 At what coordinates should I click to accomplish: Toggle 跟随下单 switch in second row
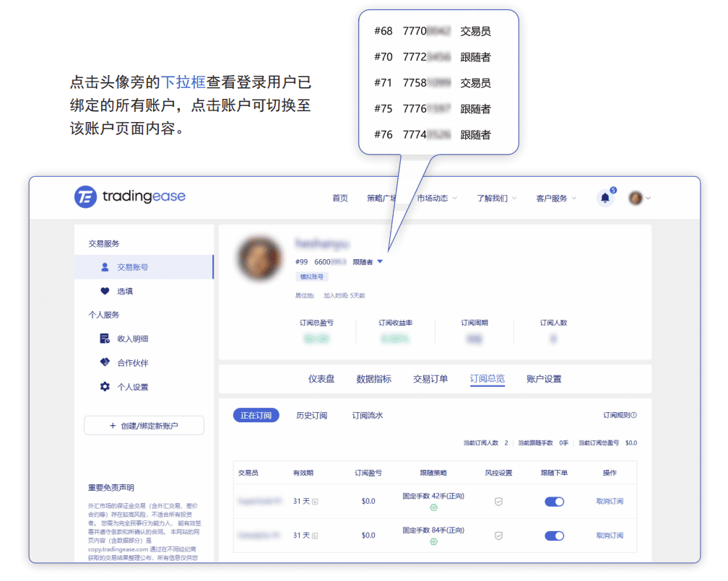click(x=554, y=536)
